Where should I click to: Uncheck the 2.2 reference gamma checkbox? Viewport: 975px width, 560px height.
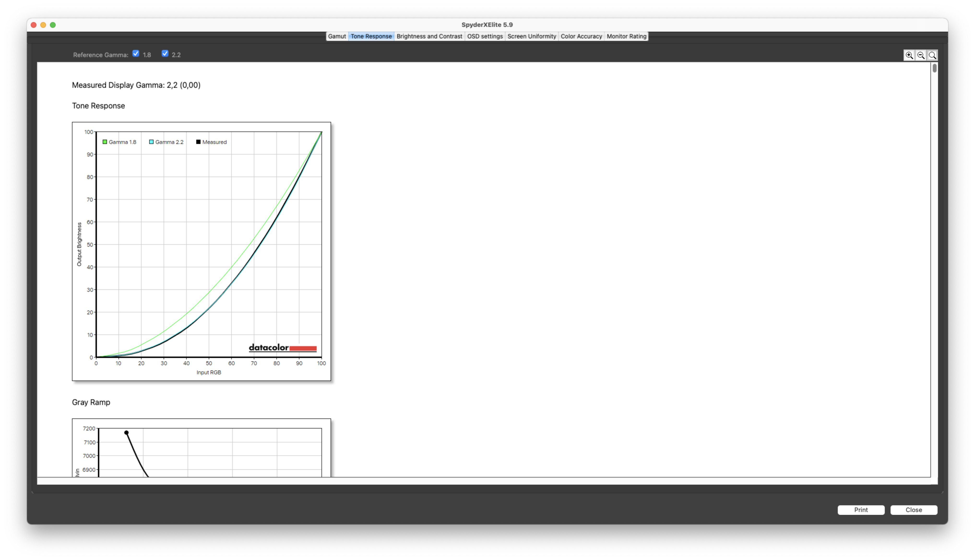tap(165, 54)
